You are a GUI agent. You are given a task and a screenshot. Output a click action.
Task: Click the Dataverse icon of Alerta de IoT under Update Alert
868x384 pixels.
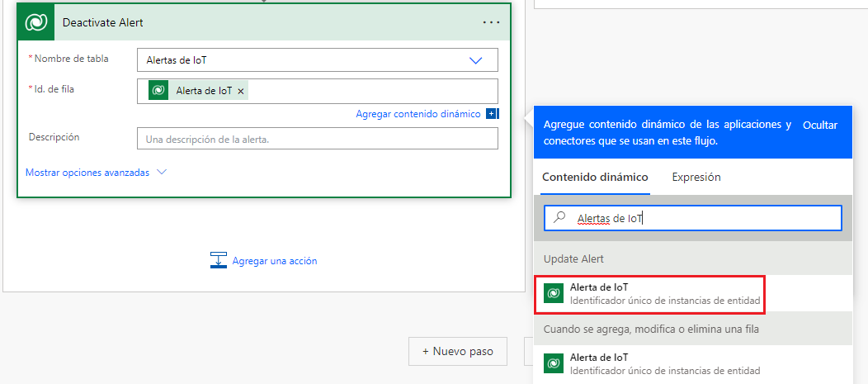tap(554, 292)
